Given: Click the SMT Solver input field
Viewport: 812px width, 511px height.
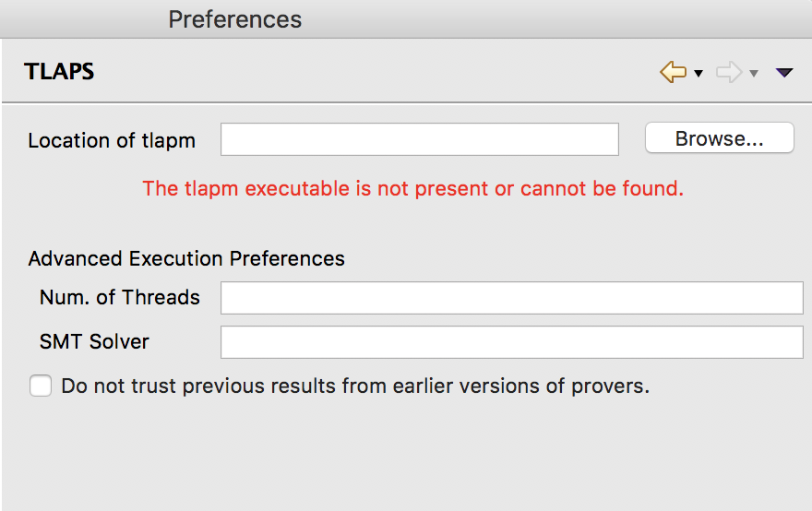Looking at the screenshot, I should (511, 342).
